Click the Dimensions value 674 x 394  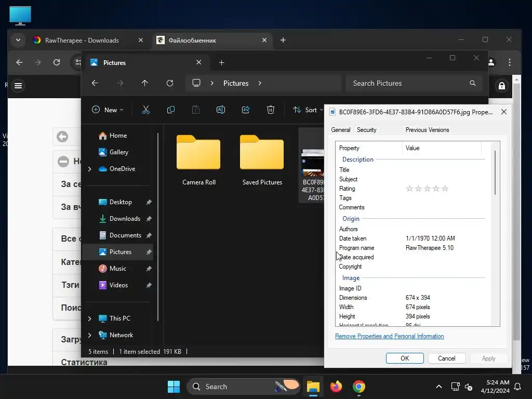tap(418, 298)
